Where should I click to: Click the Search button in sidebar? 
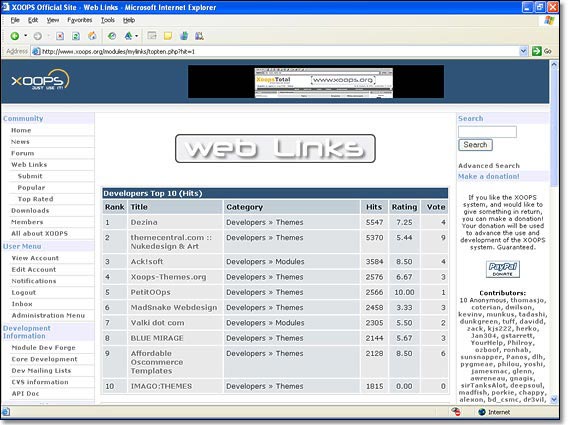click(475, 145)
